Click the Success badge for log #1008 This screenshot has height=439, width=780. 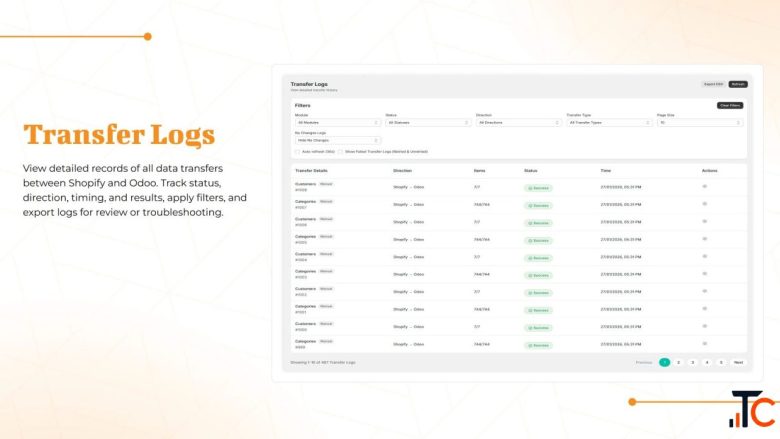click(x=538, y=188)
